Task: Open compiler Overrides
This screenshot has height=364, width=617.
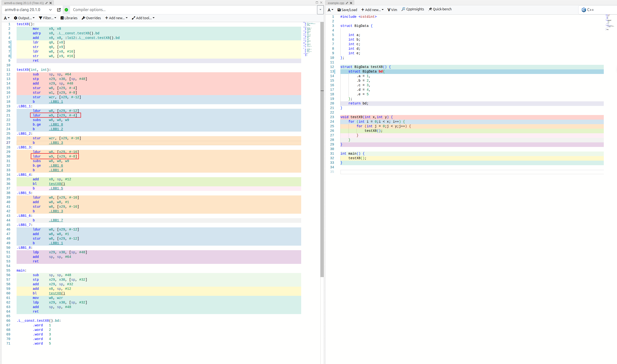Action: pyautogui.click(x=91, y=18)
